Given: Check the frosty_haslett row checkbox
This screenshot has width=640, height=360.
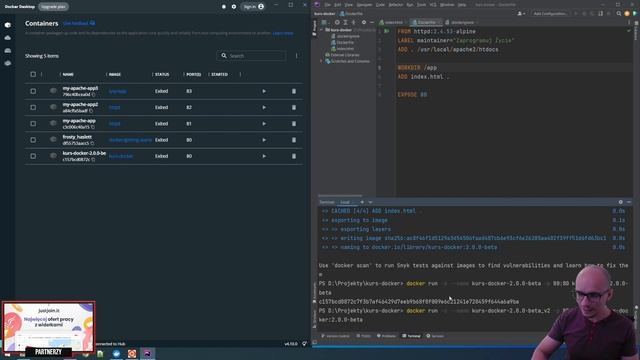Looking at the screenshot, I should [x=33, y=140].
